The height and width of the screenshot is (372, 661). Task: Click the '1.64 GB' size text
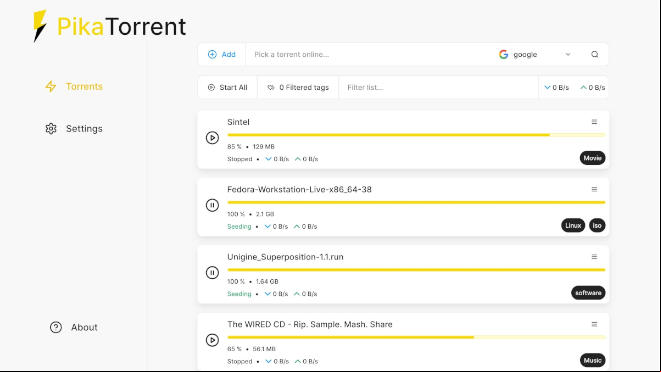tap(267, 281)
